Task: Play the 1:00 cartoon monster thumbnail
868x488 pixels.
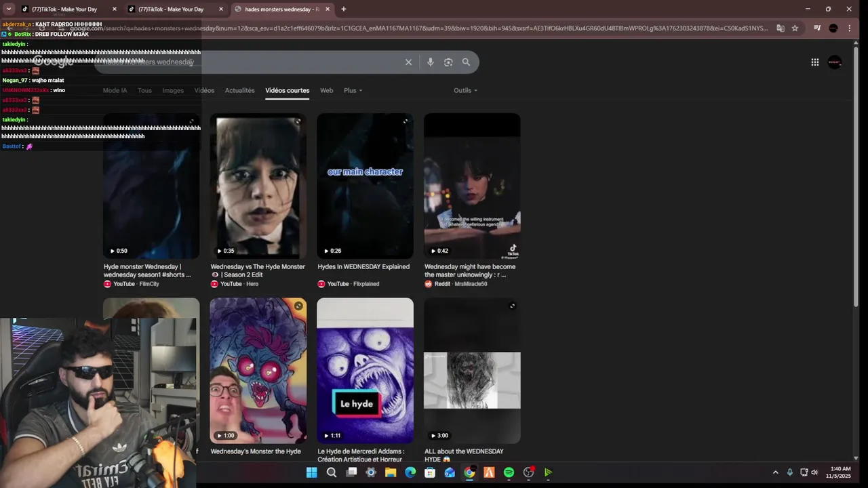Action: (x=258, y=371)
